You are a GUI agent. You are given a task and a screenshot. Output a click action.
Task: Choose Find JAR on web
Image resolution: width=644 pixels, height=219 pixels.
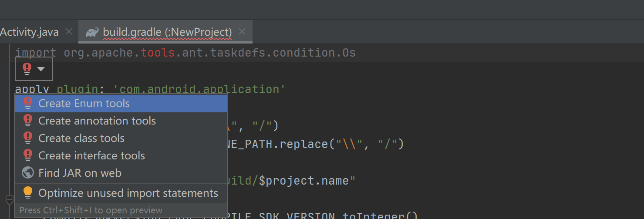(80, 173)
